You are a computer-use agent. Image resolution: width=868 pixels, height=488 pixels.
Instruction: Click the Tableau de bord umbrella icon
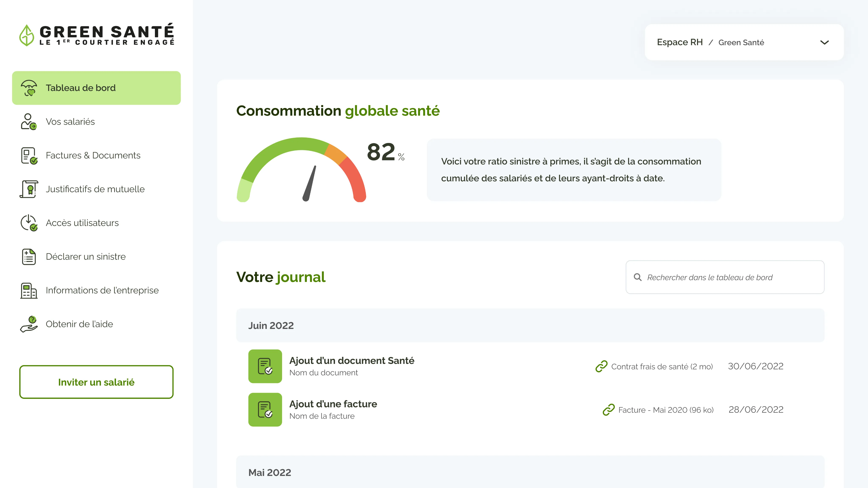click(29, 88)
